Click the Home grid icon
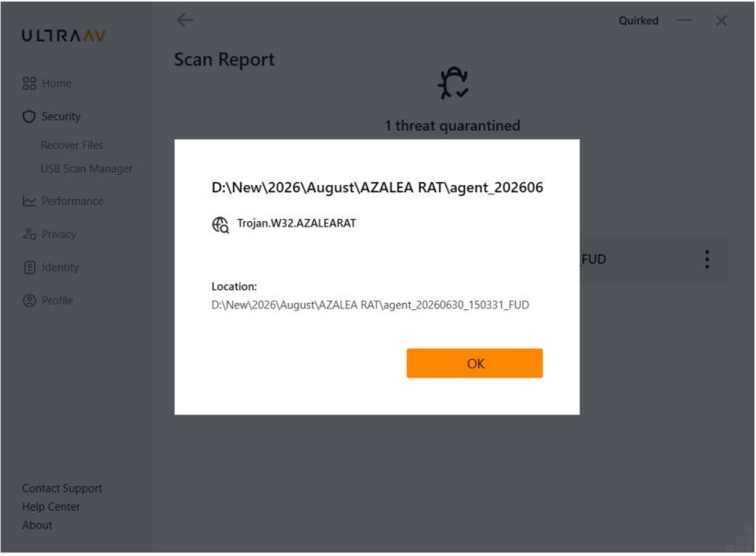Screen dimensions: 756x556 click(29, 84)
